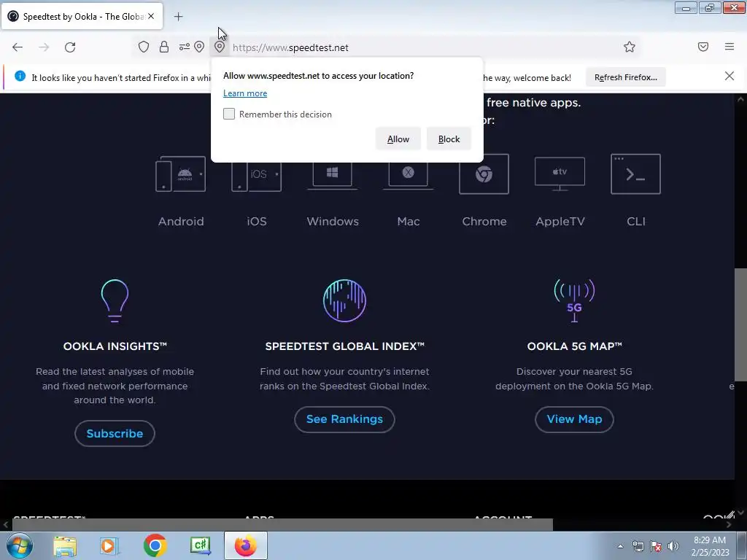Open the permissions sliders icon in address bar

184,47
